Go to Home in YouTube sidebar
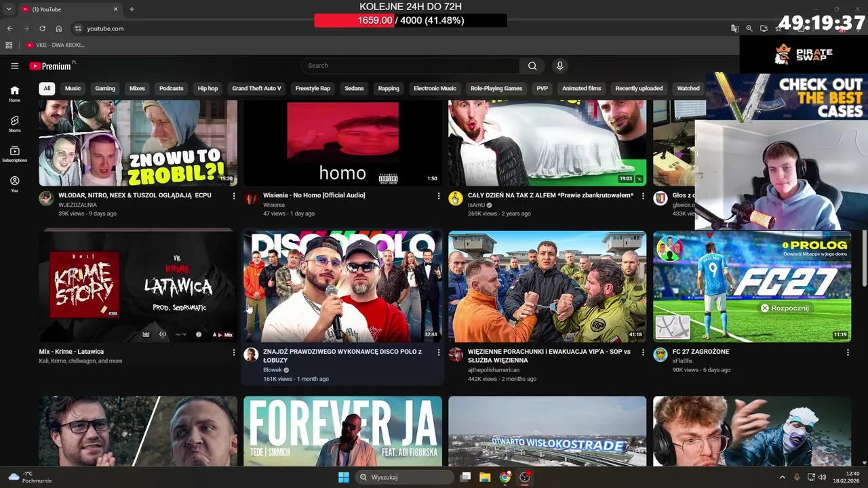The height and width of the screenshot is (488, 868). [x=14, y=94]
